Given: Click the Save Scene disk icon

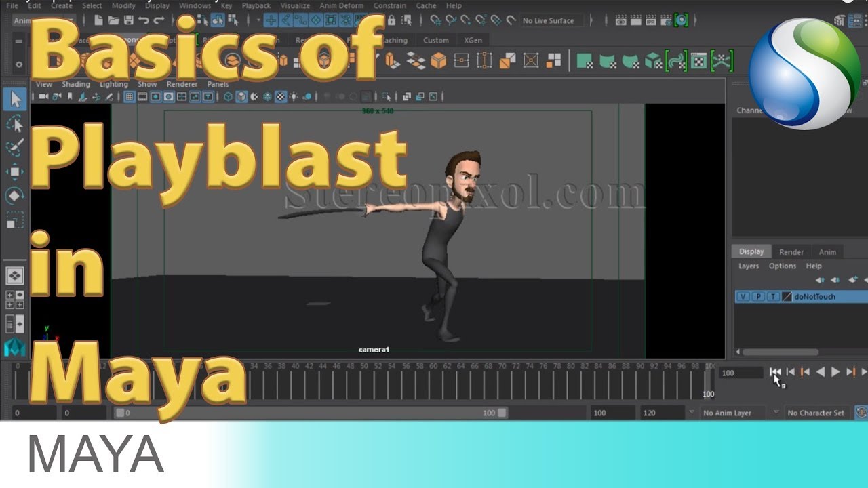Looking at the screenshot, I should tap(129, 20).
